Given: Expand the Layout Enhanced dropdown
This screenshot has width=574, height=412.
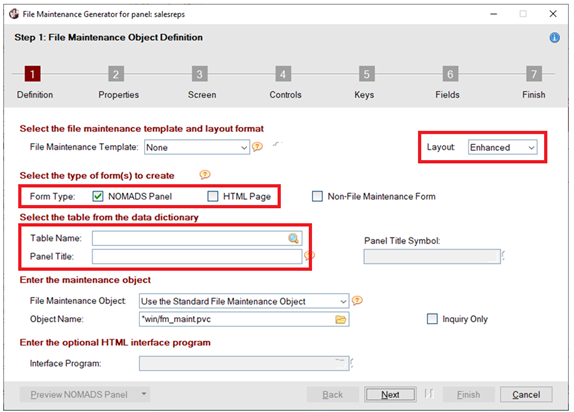Looking at the screenshot, I should click(x=503, y=147).
